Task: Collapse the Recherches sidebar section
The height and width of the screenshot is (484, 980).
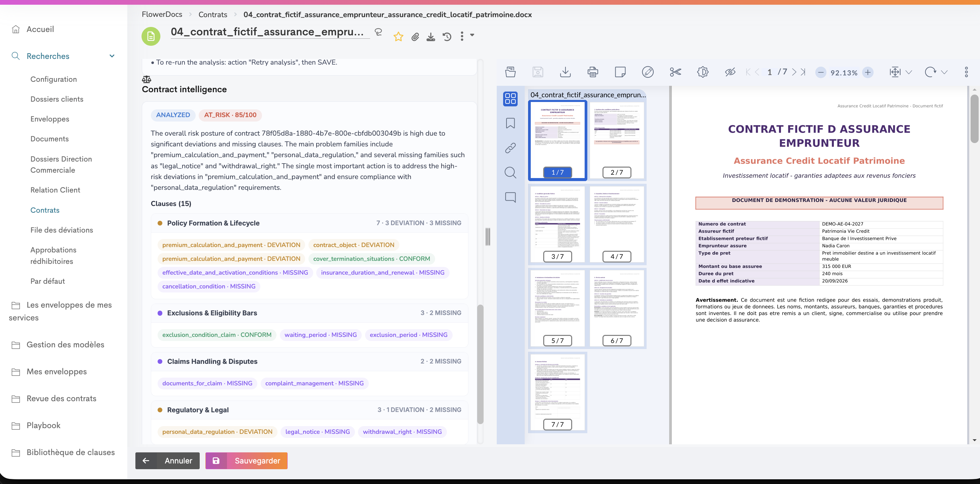Action: point(112,56)
